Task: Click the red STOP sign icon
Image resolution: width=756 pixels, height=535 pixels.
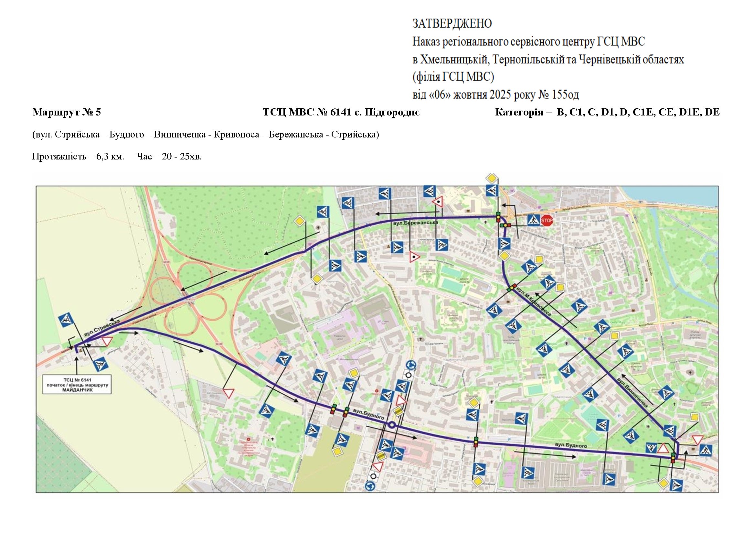Action: pos(547,220)
